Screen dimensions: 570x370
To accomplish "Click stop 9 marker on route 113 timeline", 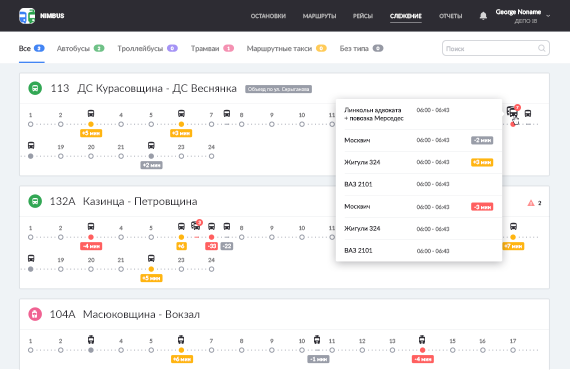I will pos(272,124).
